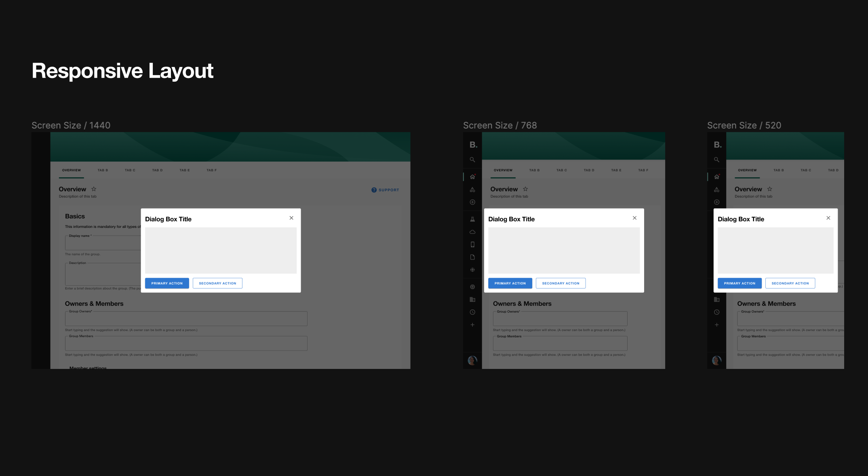This screenshot has height=476, width=868.
Task: Focus Group Members field in 1440 screen
Action: [x=186, y=343]
